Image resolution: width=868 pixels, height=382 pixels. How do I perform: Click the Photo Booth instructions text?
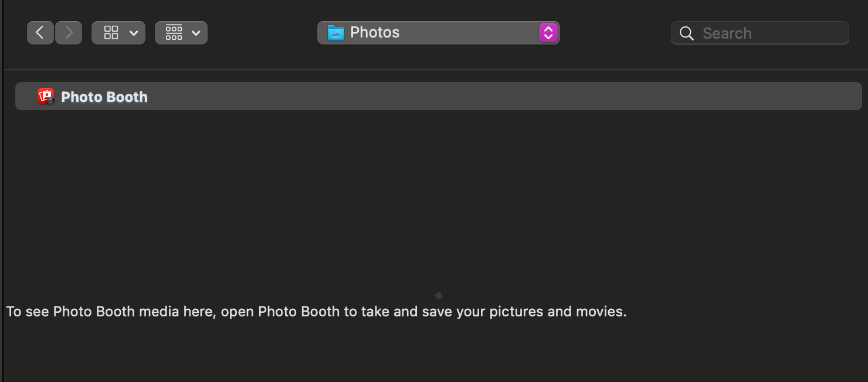316,312
